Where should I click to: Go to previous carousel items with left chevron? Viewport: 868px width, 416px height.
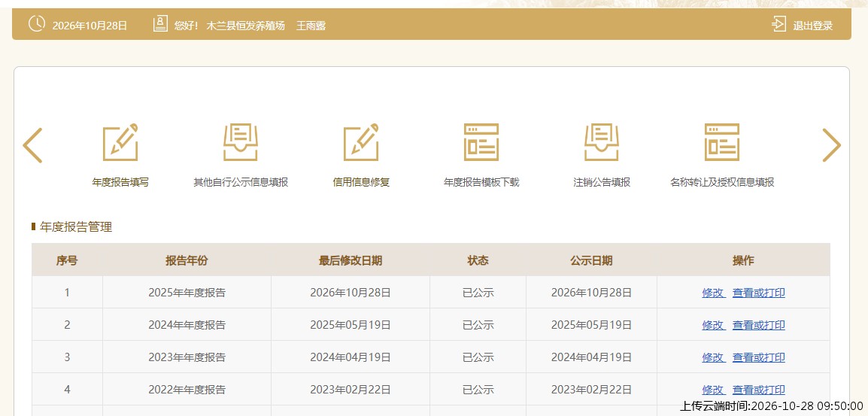tap(32, 145)
